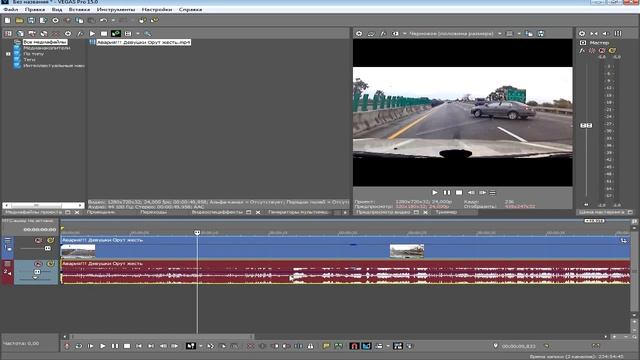Select the Normal Edit tool in bottom toolbar
The image size is (640, 360).
[191, 346]
